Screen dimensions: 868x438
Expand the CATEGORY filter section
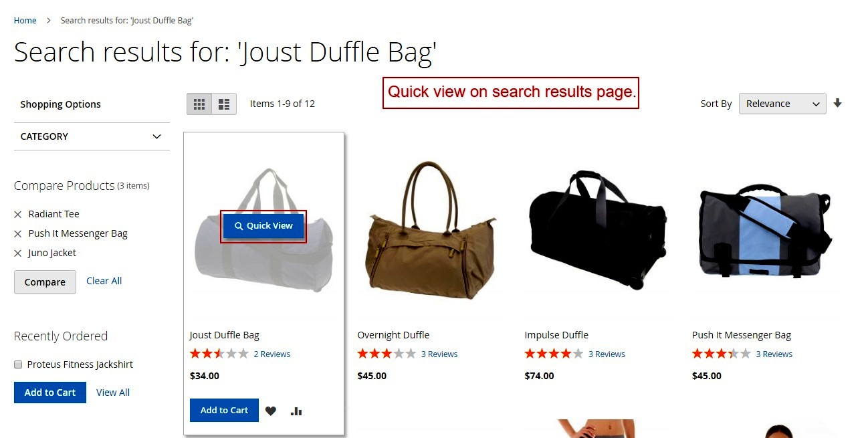point(92,136)
